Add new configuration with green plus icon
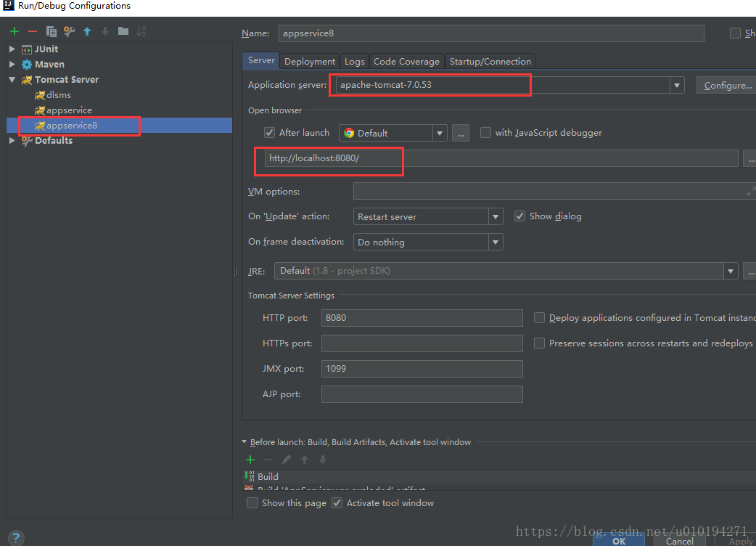 [15, 31]
